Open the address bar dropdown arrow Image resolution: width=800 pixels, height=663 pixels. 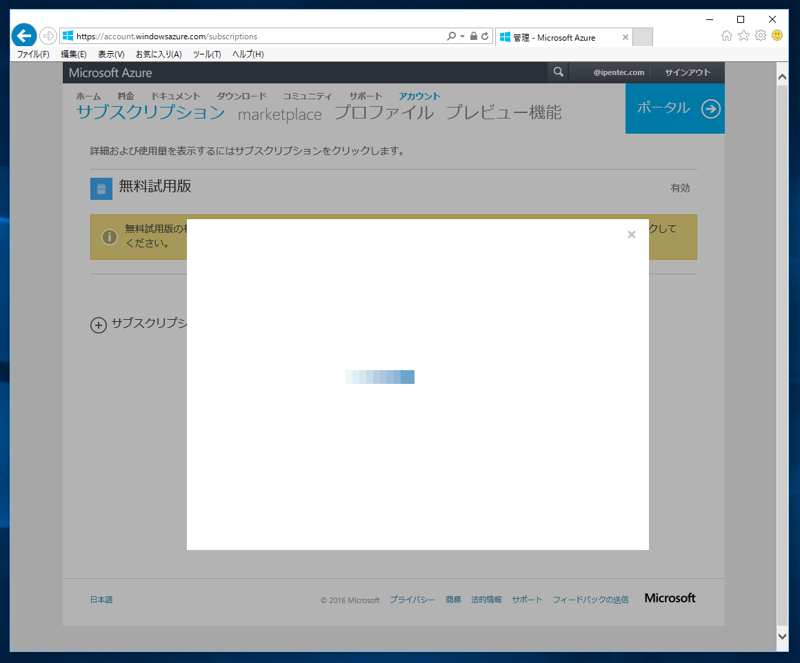pyautogui.click(x=462, y=36)
